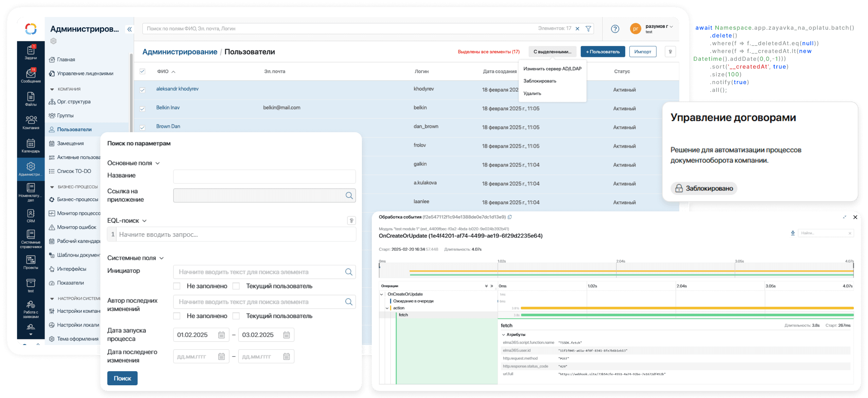This screenshot has height=398, width=868.
Task: Uncheck the Belkin Inav row checkbox
Action: pyautogui.click(x=142, y=109)
